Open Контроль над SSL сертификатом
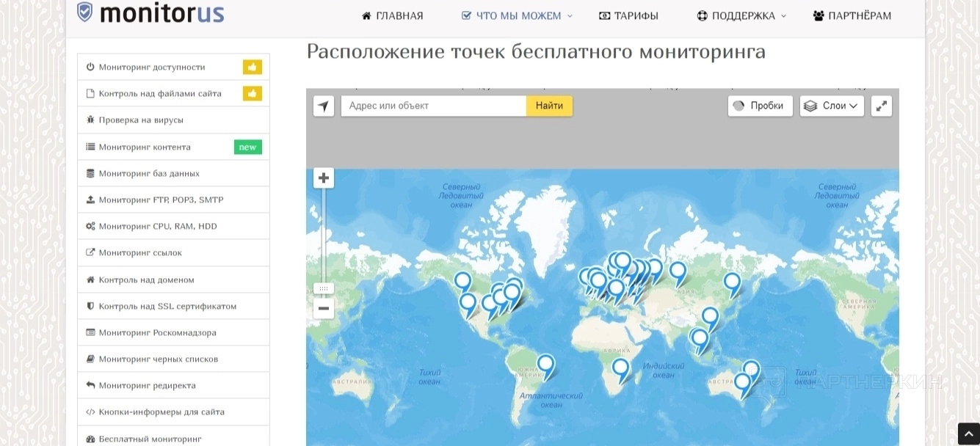The height and width of the screenshot is (446, 980). (x=173, y=306)
